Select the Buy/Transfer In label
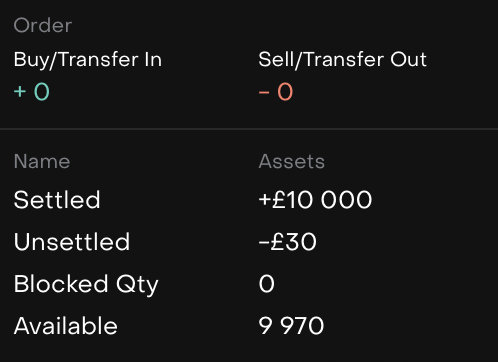Image resolution: width=498 pixels, height=362 pixels. point(88,60)
